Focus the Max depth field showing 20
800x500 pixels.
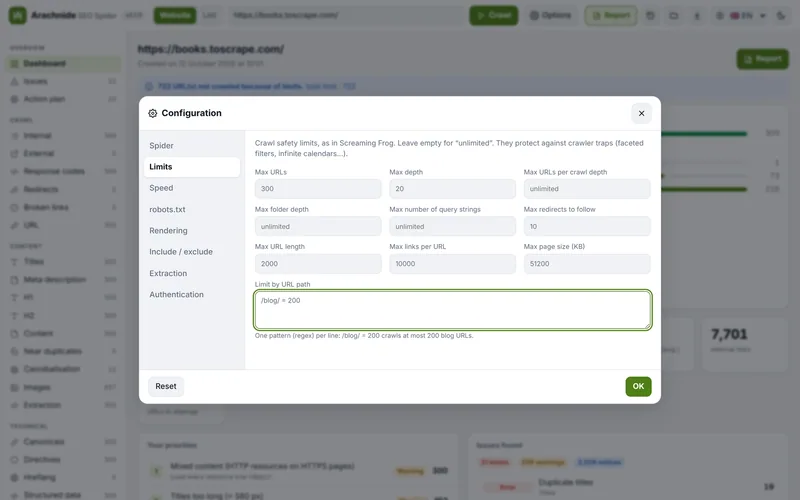(x=452, y=189)
